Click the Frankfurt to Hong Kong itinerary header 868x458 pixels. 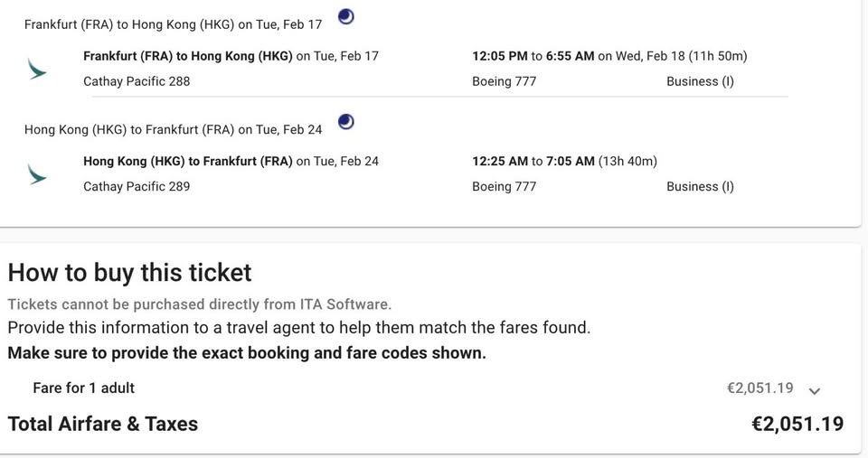pyautogui.click(x=173, y=24)
